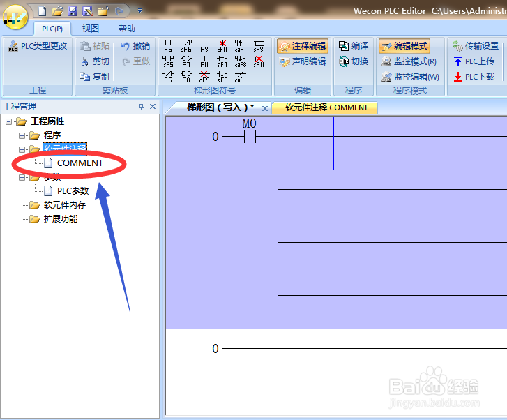Image resolution: width=507 pixels, height=420 pixels.
Task: Insert normally closed contact (F6)
Action: pyautogui.click(x=168, y=77)
